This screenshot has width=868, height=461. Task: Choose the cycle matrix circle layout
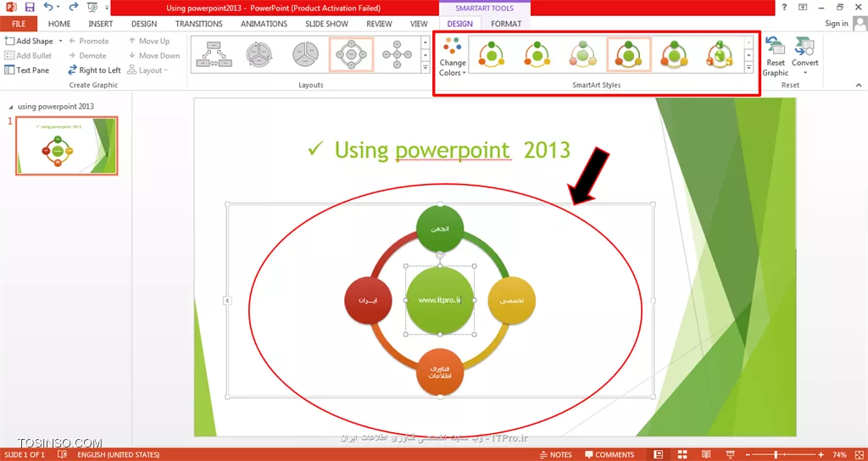point(259,54)
